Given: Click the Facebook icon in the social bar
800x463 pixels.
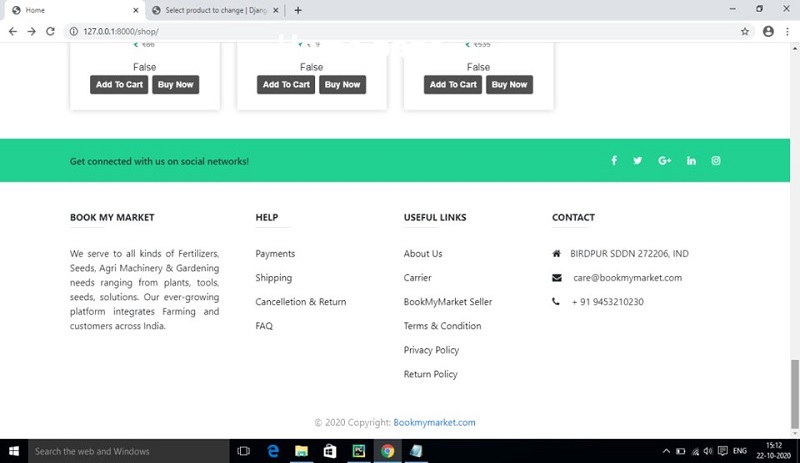Looking at the screenshot, I should click(614, 161).
